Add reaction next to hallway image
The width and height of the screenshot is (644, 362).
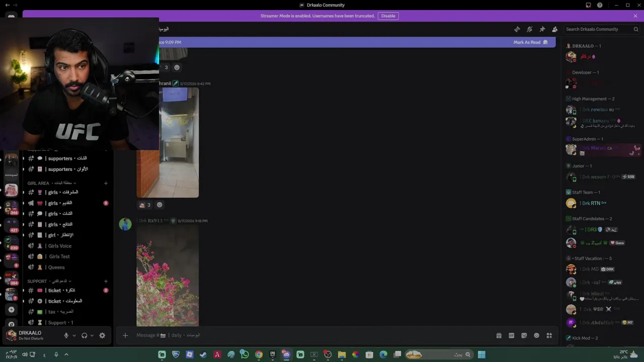click(159, 205)
